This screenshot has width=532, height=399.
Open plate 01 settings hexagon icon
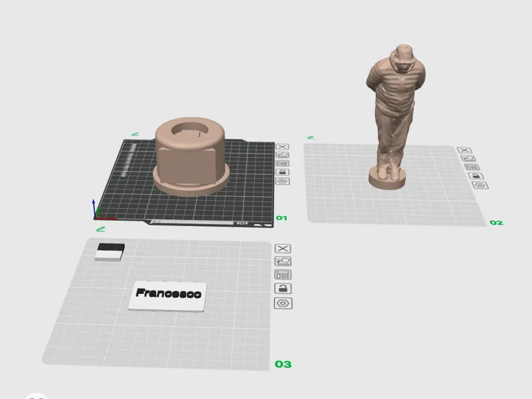282,181
